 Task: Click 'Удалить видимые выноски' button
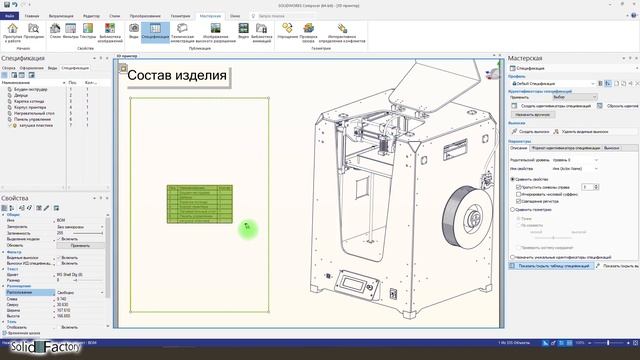pos(581,131)
